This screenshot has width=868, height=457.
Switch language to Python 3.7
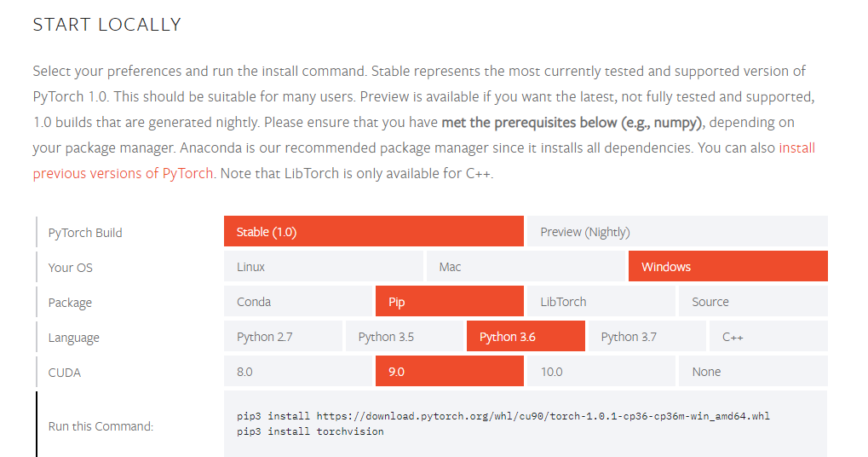click(647, 337)
